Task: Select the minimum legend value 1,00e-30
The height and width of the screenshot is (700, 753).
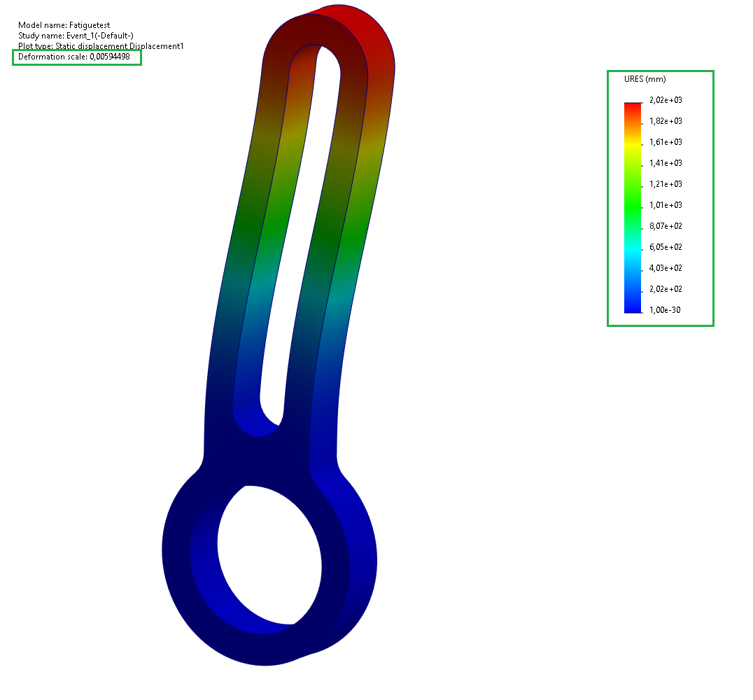Action: [666, 310]
